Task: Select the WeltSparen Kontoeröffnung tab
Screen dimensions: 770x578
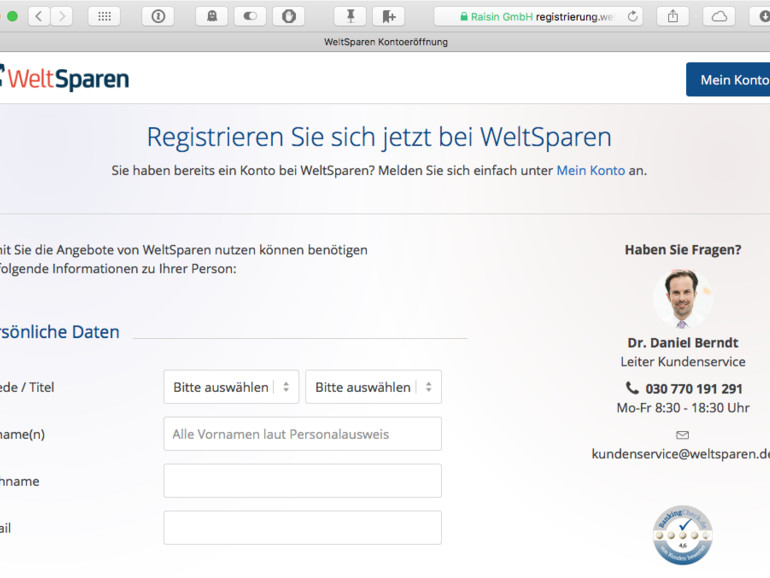Action: pyautogui.click(x=385, y=42)
